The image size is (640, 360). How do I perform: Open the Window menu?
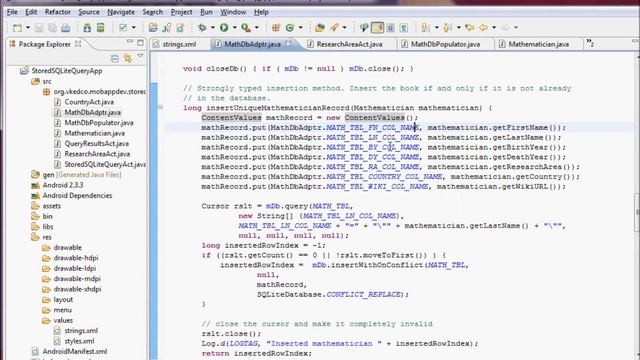pos(233,12)
